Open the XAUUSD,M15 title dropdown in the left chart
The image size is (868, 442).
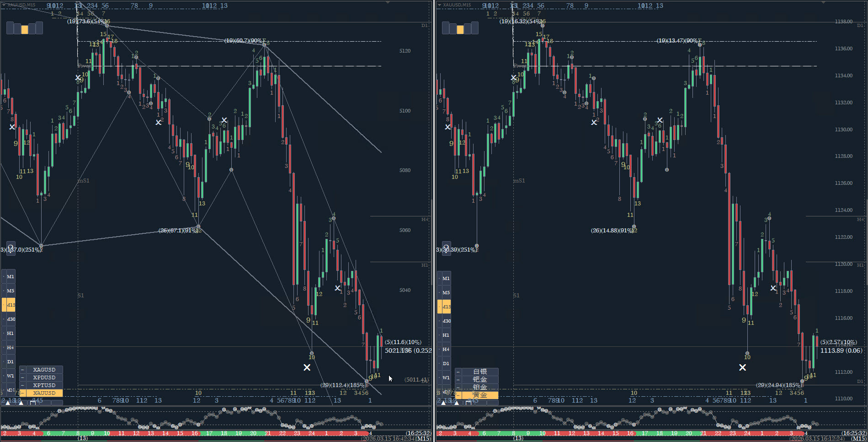coord(4,5)
